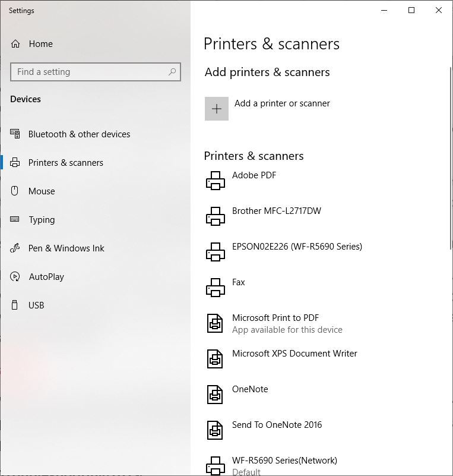This screenshot has width=453, height=476.
Task: Click the search magnifier in Find a setting
Action: (172, 72)
